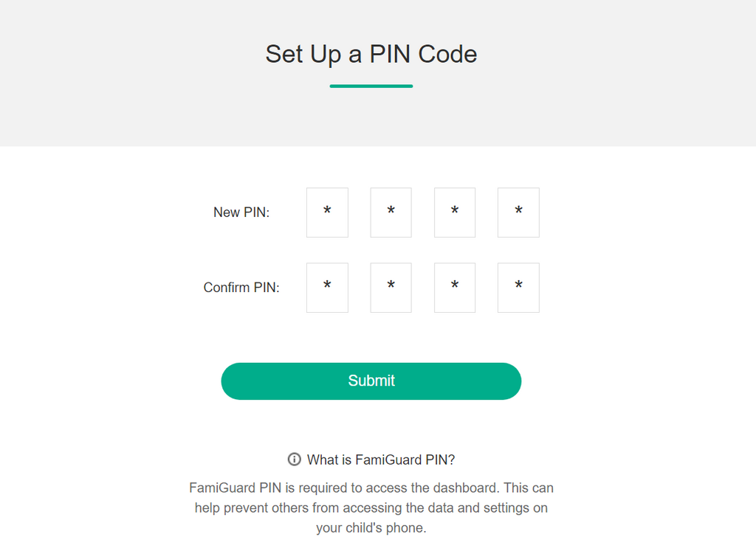The image size is (756, 551).
Task: Open the "What is FamiGuard PIN?" text
Action: (x=381, y=460)
